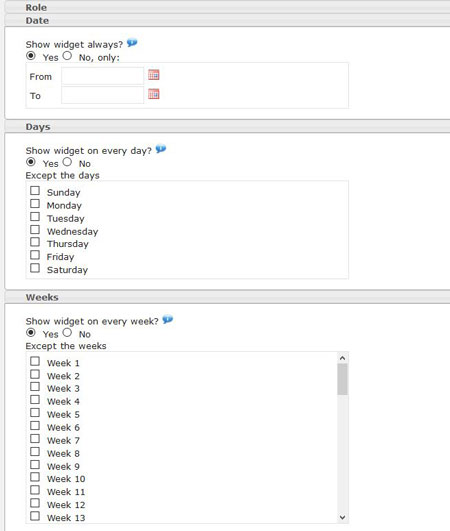Image resolution: width=450 pixels, height=531 pixels.
Task: Collapse the Days section header
Action: (227, 127)
